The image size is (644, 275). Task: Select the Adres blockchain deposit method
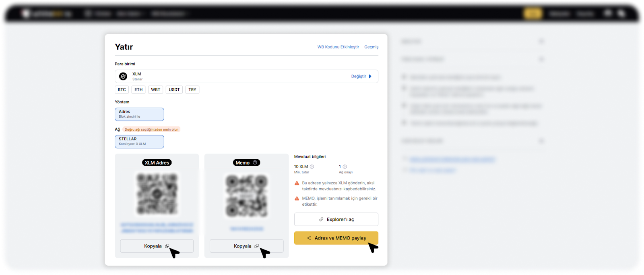[139, 114]
